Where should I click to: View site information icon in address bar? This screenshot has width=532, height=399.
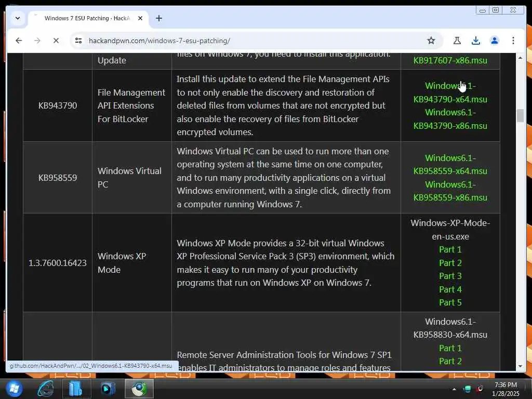(78, 41)
